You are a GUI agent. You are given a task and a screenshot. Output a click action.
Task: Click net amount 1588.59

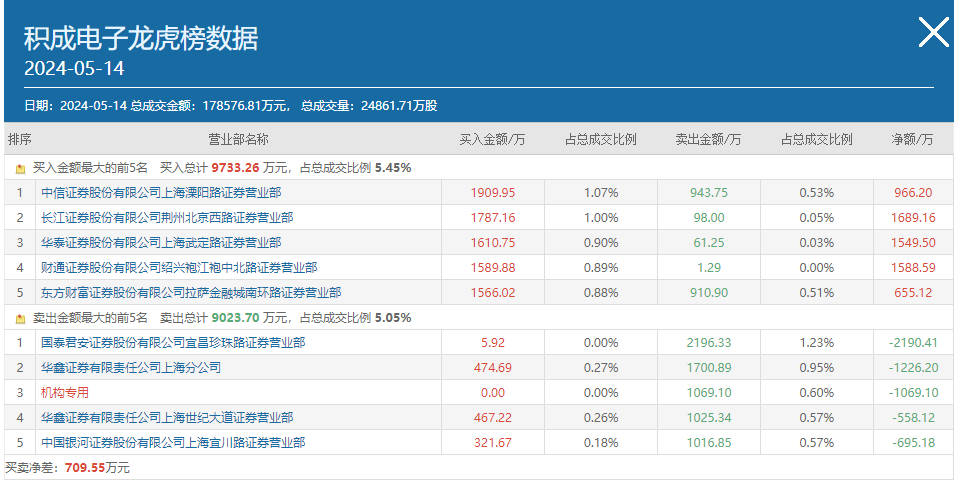point(913,268)
